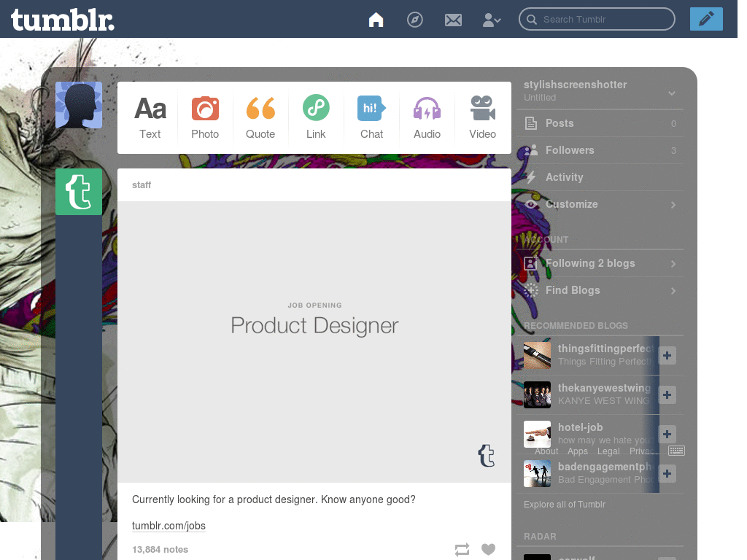The width and height of the screenshot is (747, 560).
Task: Click Explore all of Tumblr
Action: (565, 505)
